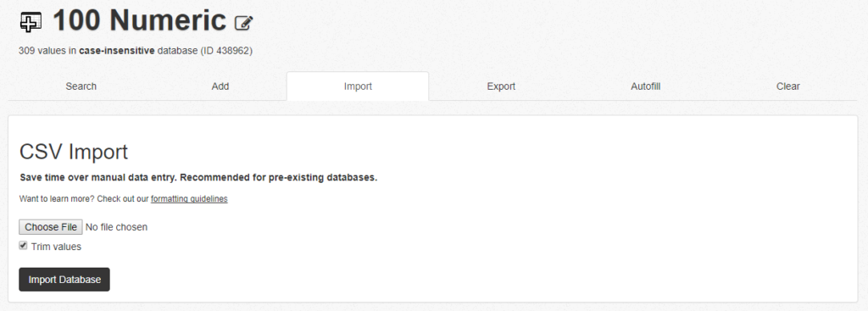Switch to the Clear tab
Viewport: 868px width, 311px height.
pyautogui.click(x=787, y=86)
